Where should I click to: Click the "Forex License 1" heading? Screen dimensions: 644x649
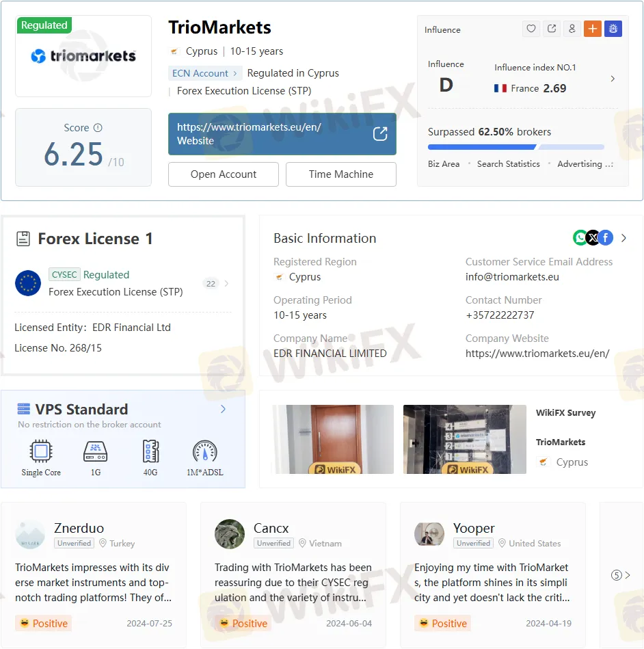95,239
